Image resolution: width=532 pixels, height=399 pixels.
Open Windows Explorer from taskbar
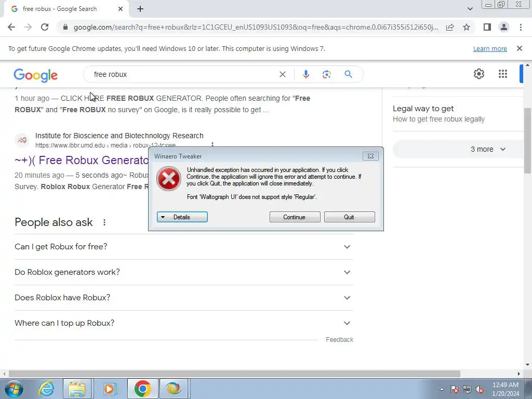pyautogui.click(x=77, y=389)
